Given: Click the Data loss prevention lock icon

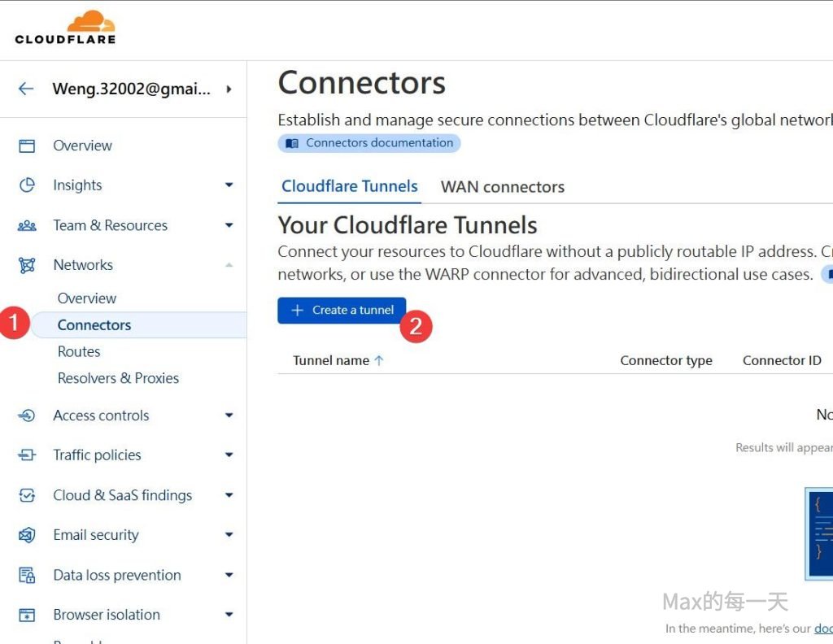Looking at the screenshot, I should coord(27,576).
